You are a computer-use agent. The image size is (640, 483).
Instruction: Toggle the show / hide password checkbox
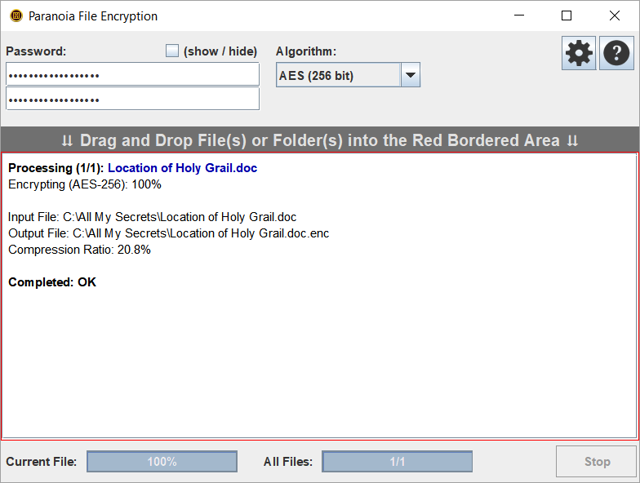172,51
